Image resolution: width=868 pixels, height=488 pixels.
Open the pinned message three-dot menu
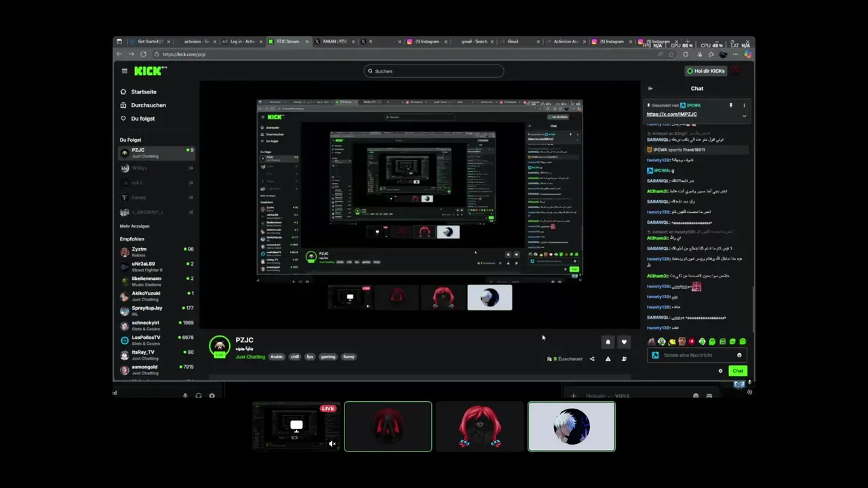(744, 106)
